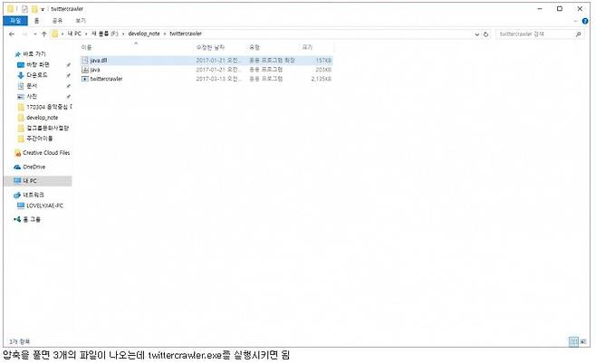Open the 보기 (View) ribbon tab
The image size is (596, 364).
pos(81,20)
